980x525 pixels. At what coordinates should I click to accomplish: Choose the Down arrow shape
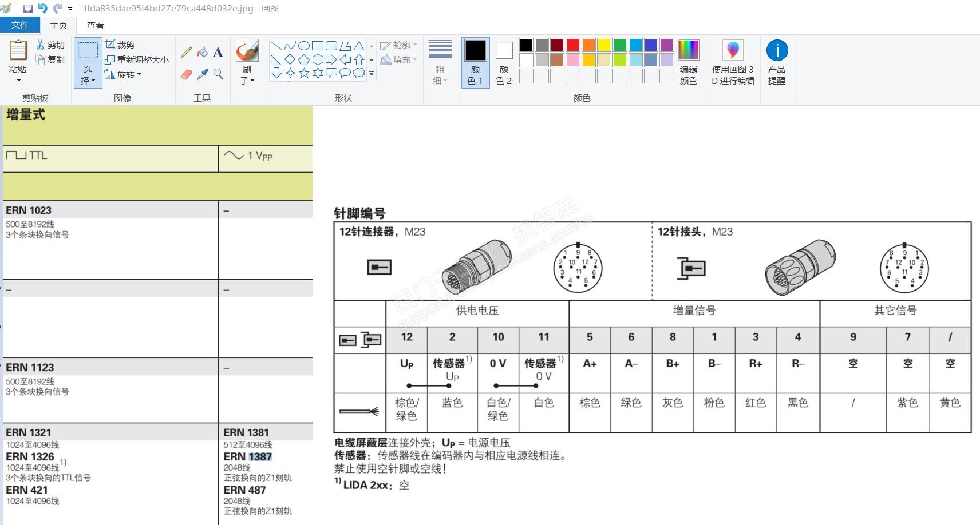276,73
